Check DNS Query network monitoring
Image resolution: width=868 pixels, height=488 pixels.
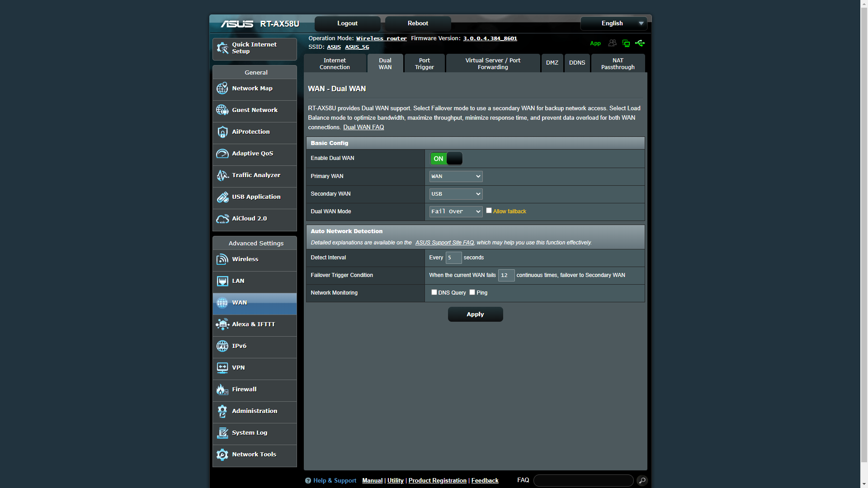(x=434, y=292)
